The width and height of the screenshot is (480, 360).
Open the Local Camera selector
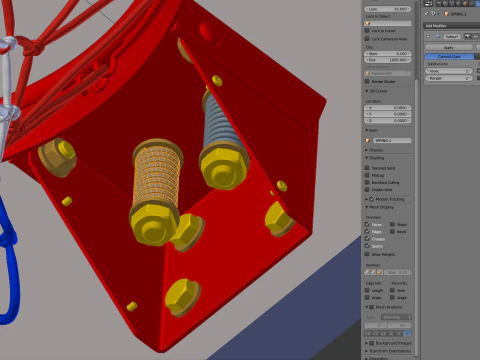388,73
